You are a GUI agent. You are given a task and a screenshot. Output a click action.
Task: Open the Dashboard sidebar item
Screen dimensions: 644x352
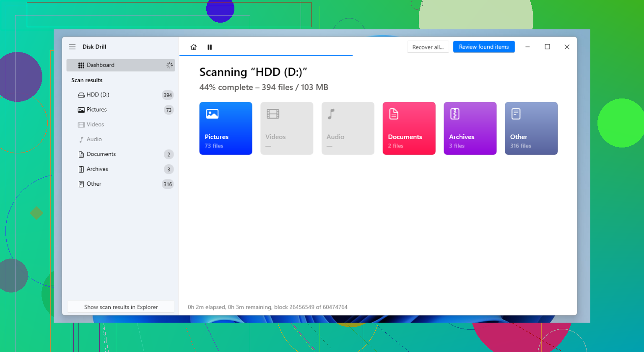121,65
